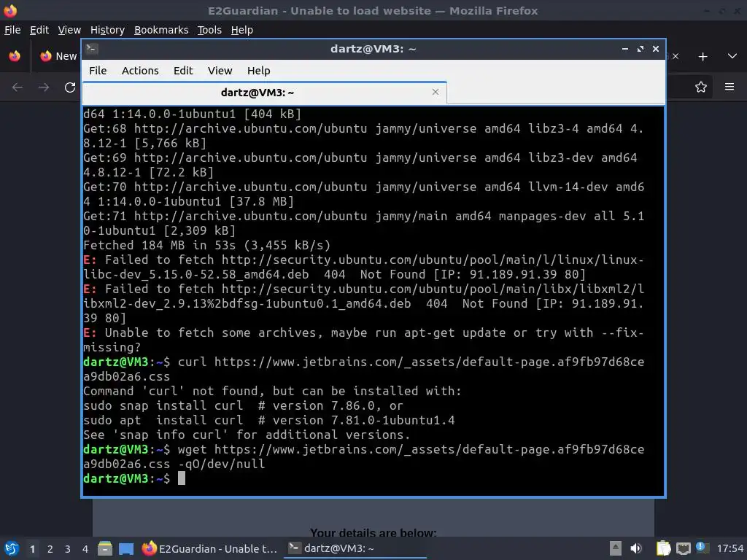Switch to workspace 4
The image size is (747, 560).
click(85, 549)
